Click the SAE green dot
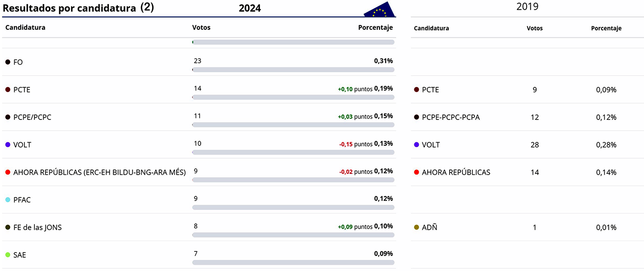Screen dimensions: 644x271 click(x=8, y=255)
